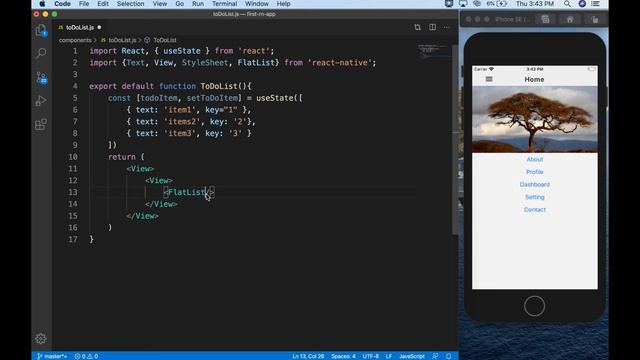Viewport: 640px width, 360px height.
Task: Click the unsaved dot on toDoList.js tab
Action: 99,27
